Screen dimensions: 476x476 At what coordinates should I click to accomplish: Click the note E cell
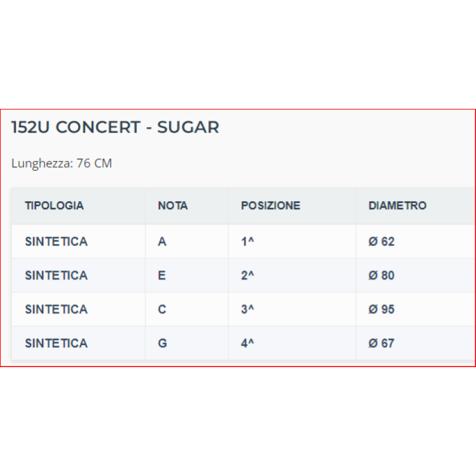point(162,275)
